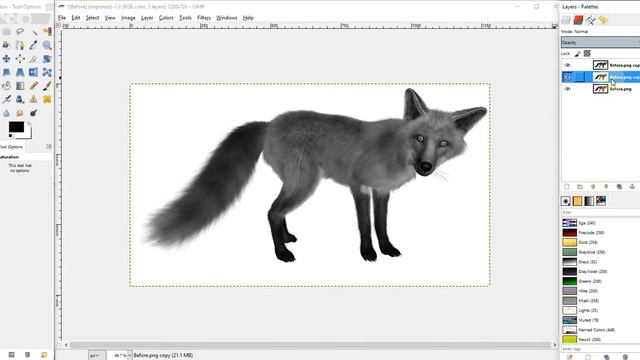The image size is (640, 360).
Task: Open the zoom percentage dropdown
Action: (129, 355)
